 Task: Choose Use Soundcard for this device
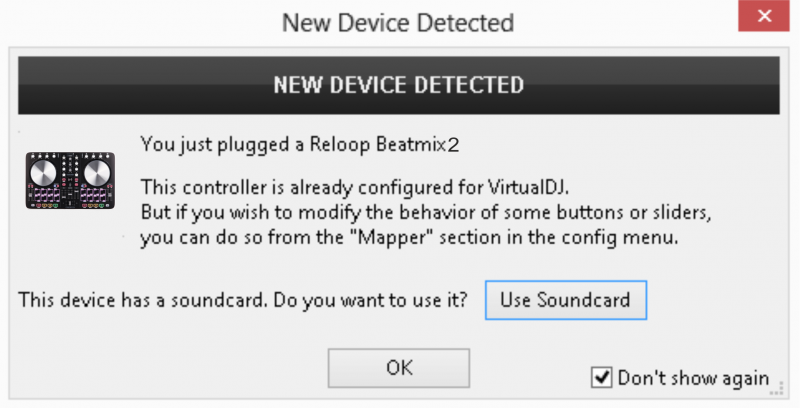coord(566,300)
